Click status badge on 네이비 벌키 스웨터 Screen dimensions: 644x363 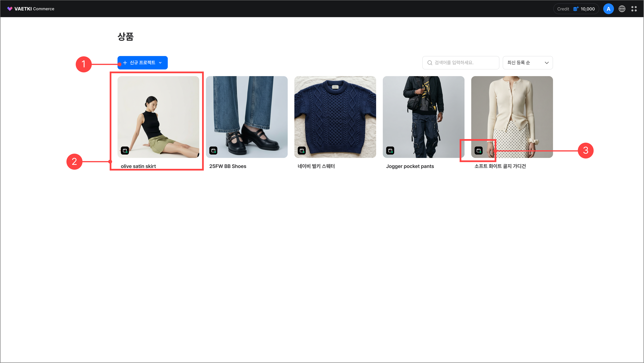pyautogui.click(x=302, y=151)
